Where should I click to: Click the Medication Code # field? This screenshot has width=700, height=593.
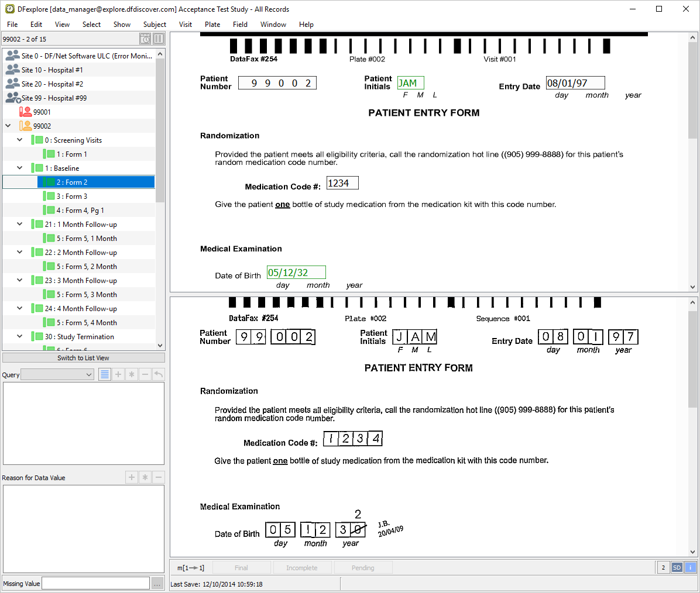(342, 183)
